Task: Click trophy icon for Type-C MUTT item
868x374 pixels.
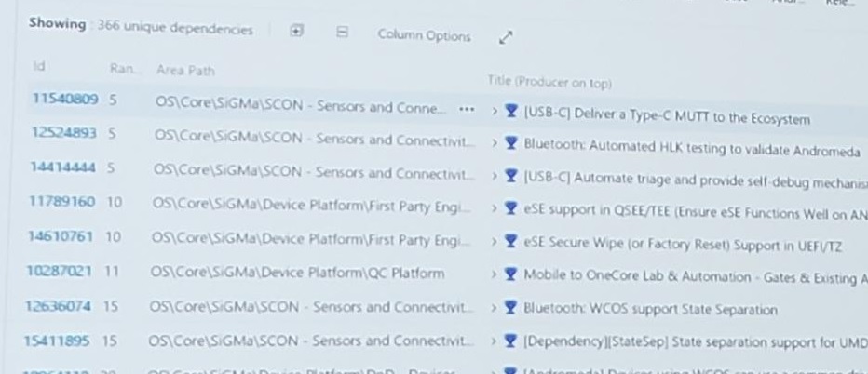Action: [x=511, y=112]
